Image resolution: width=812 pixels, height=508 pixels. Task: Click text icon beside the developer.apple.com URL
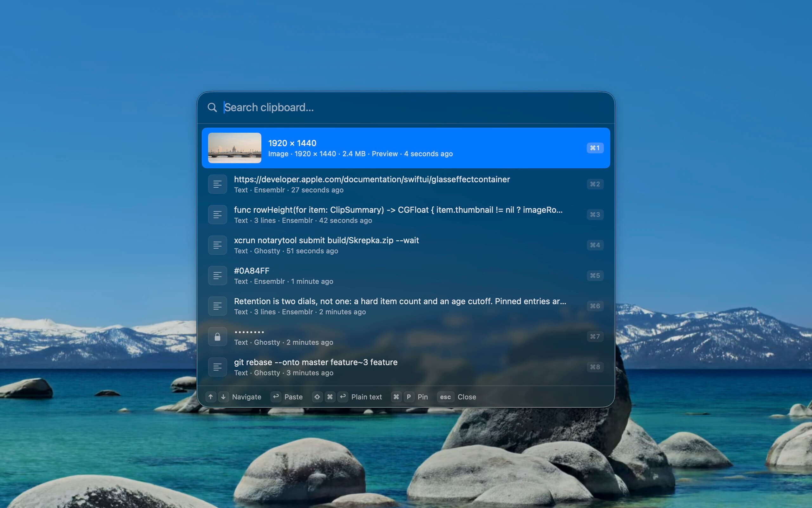217,184
